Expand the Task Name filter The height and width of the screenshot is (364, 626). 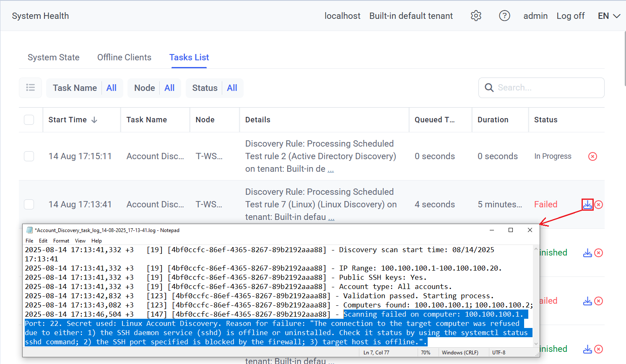point(84,88)
